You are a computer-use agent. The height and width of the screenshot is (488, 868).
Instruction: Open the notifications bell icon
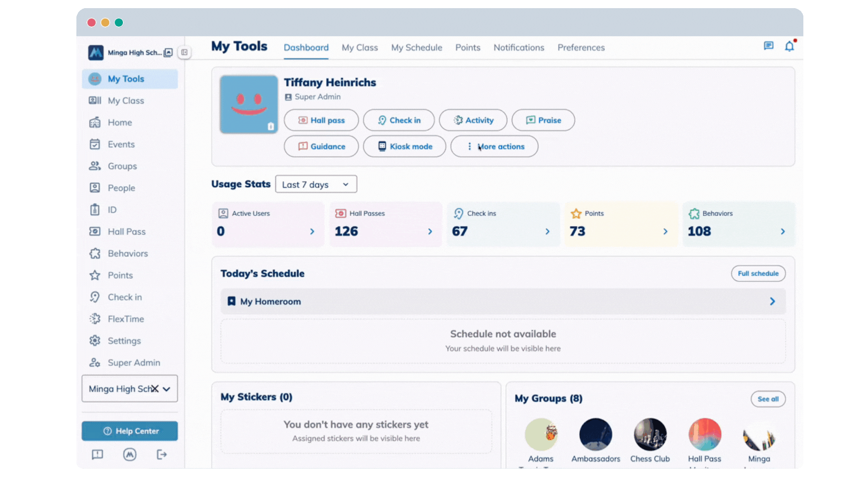(789, 47)
